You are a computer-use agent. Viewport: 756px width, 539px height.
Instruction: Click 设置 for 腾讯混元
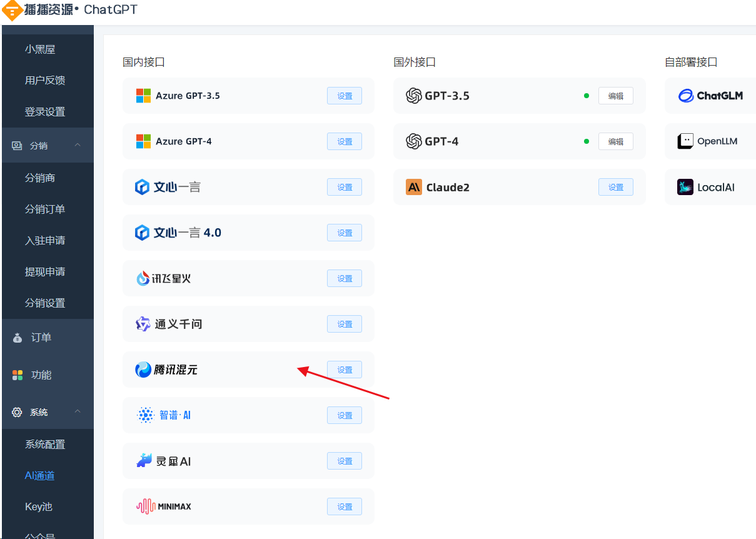pos(345,370)
